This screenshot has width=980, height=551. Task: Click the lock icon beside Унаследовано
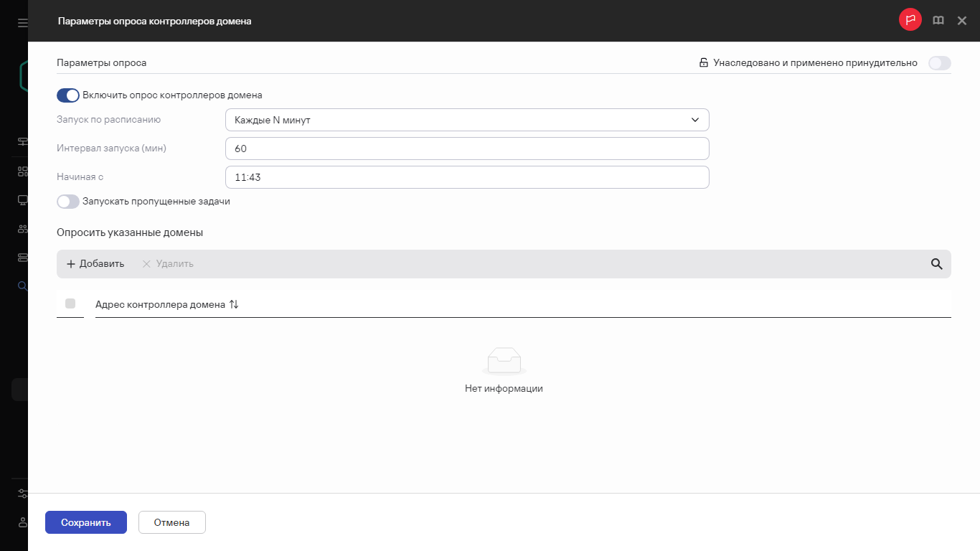click(x=704, y=63)
